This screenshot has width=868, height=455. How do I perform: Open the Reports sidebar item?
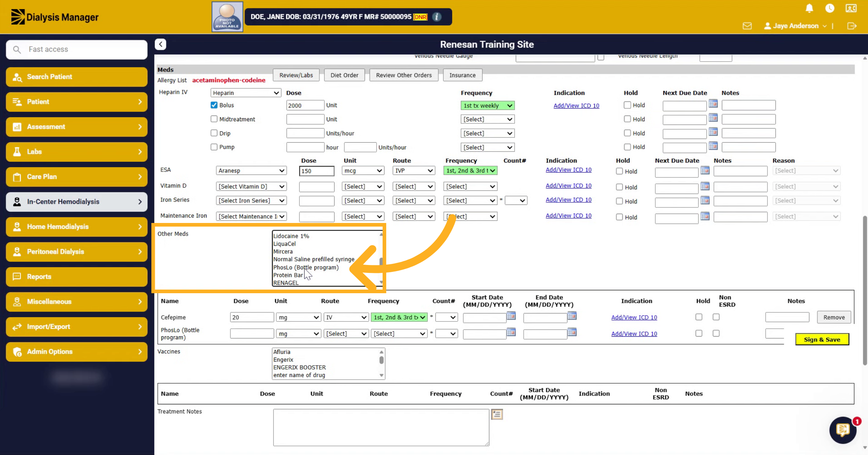point(77,277)
